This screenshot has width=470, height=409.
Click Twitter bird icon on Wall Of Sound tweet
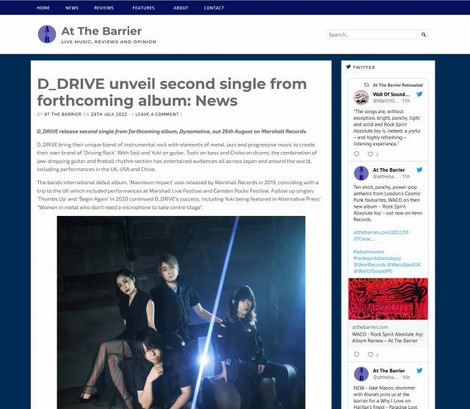[x=419, y=94]
